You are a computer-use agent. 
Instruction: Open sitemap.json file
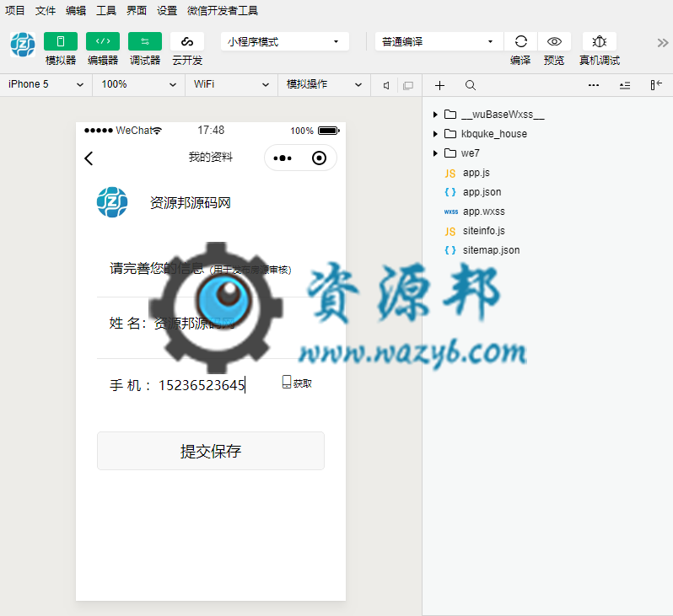482,250
